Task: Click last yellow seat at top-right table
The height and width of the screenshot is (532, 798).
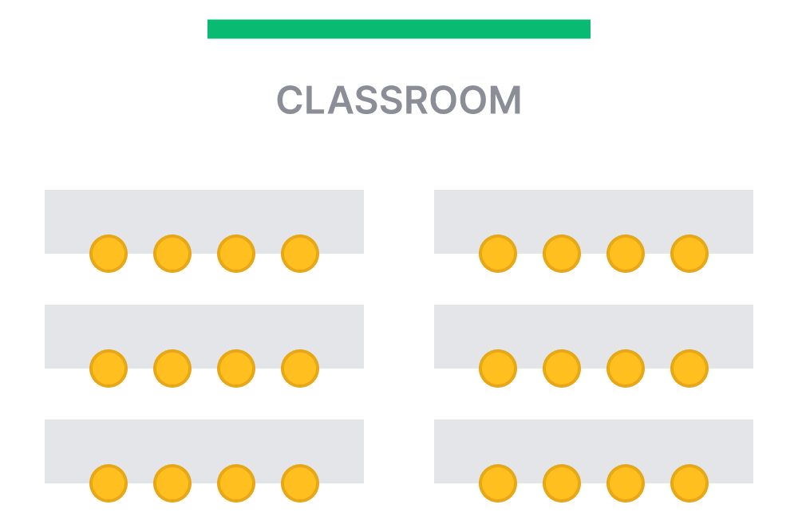Action: (x=689, y=254)
